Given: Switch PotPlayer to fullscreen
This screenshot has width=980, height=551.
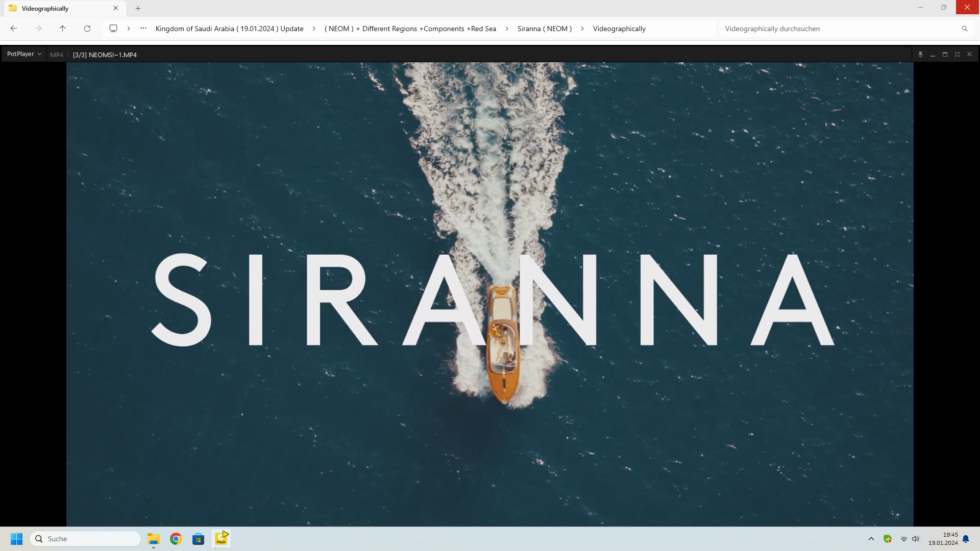Looking at the screenshot, I should pos(957,54).
